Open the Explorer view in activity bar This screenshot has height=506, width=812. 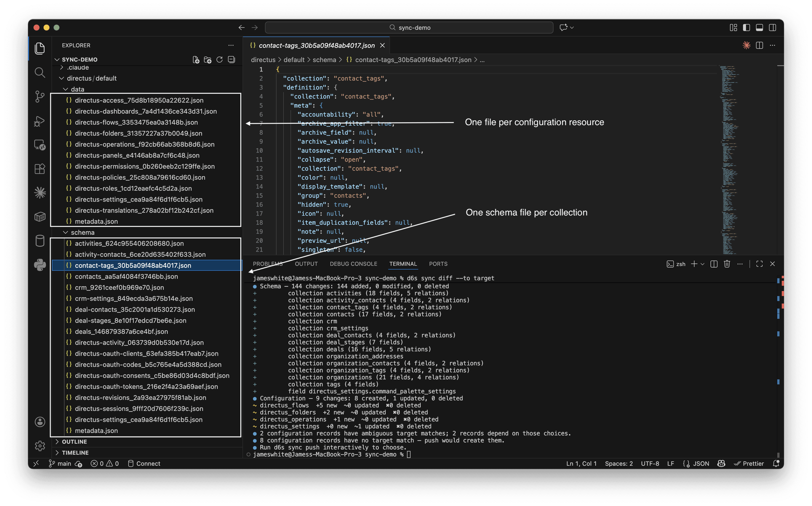[40, 49]
